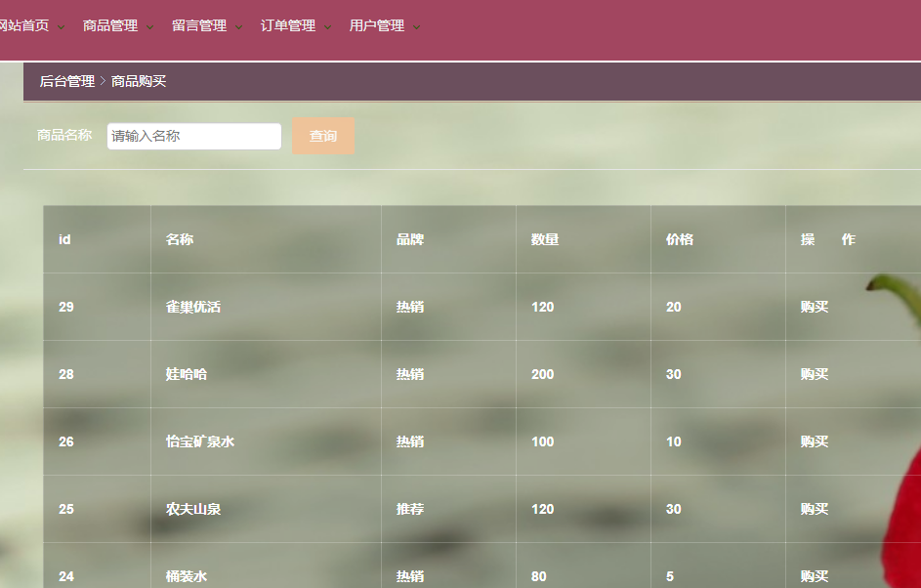This screenshot has width=921, height=588.
Task: Select the 娃哈哈 name cell
Action: (x=187, y=374)
